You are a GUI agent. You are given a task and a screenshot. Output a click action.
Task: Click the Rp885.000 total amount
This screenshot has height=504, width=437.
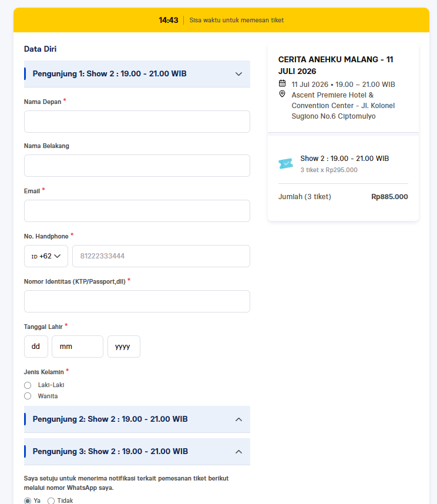389,197
